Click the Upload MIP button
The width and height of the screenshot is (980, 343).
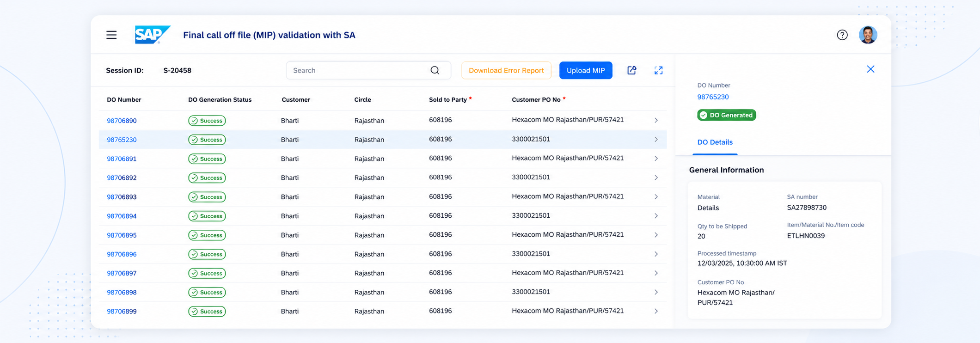pos(586,70)
